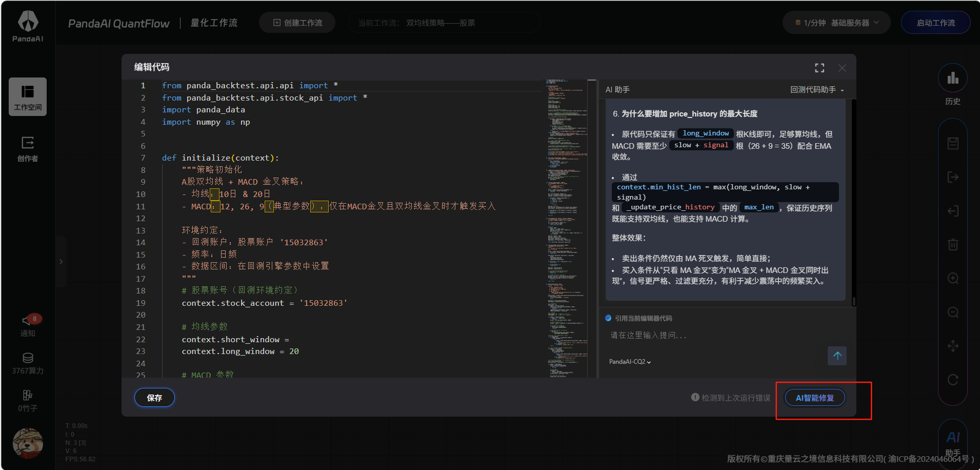Open the 通知 notifications icon
The image size is (980, 470).
[28, 326]
